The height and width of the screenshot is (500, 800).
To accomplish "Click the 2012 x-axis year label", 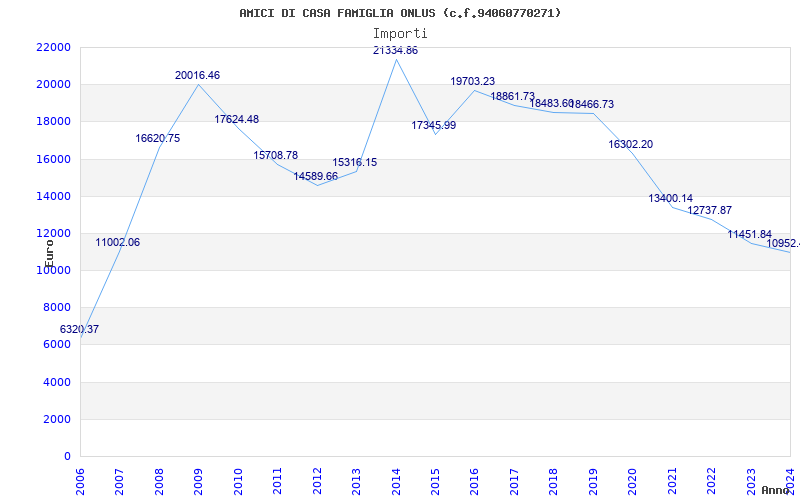I will (x=316, y=481).
